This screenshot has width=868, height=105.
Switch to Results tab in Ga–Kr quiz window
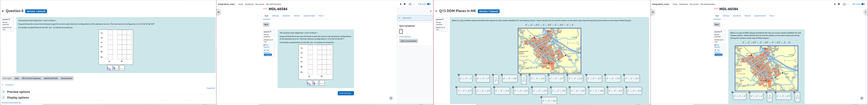[297, 16]
